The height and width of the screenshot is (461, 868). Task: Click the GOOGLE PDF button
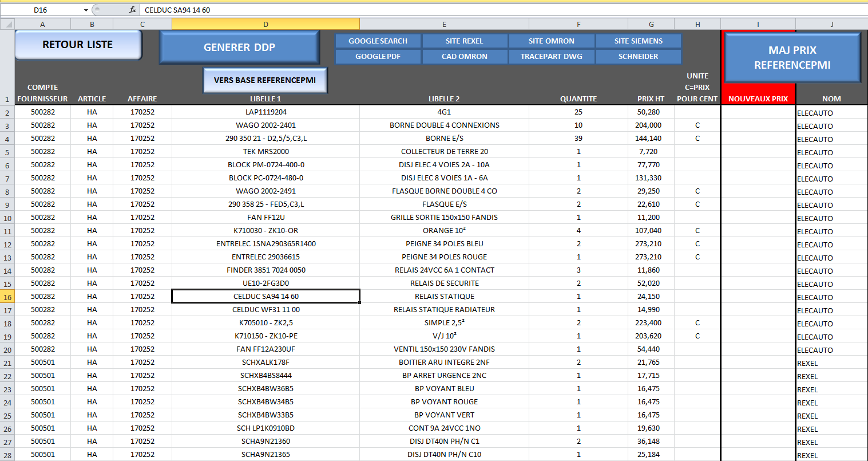tap(378, 57)
